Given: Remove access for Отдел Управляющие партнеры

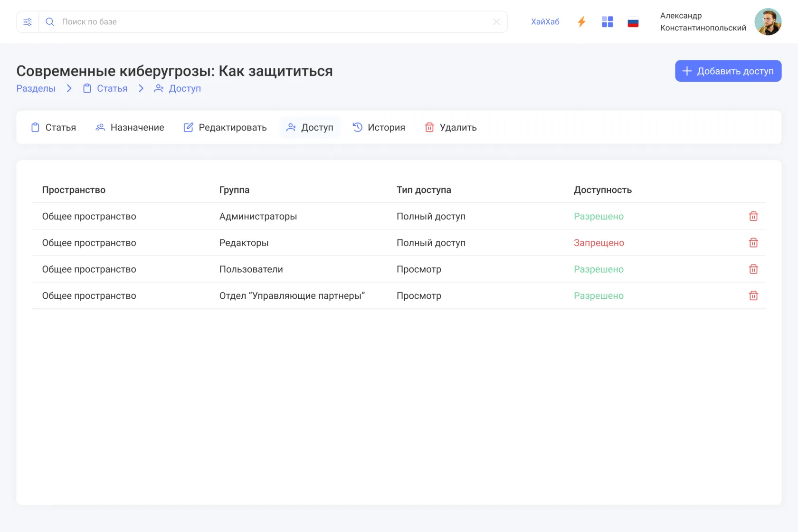Looking at the screenshot, I should point(753,296).
